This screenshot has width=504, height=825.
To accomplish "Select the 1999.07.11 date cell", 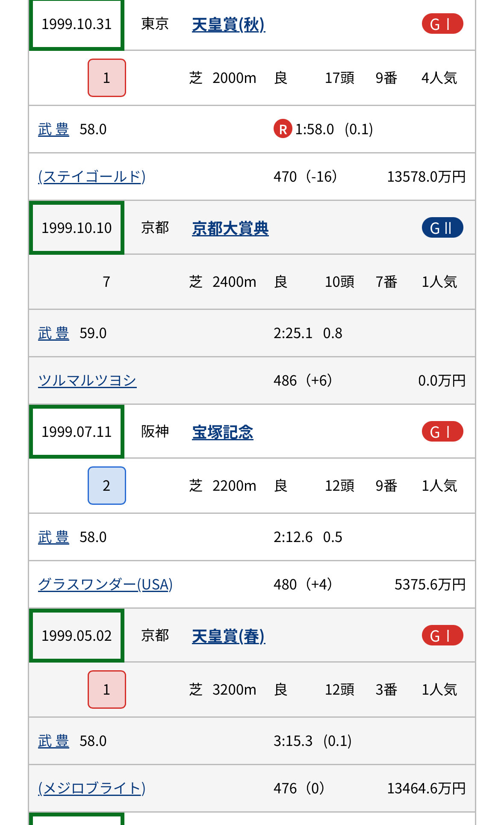I will 77,432.
